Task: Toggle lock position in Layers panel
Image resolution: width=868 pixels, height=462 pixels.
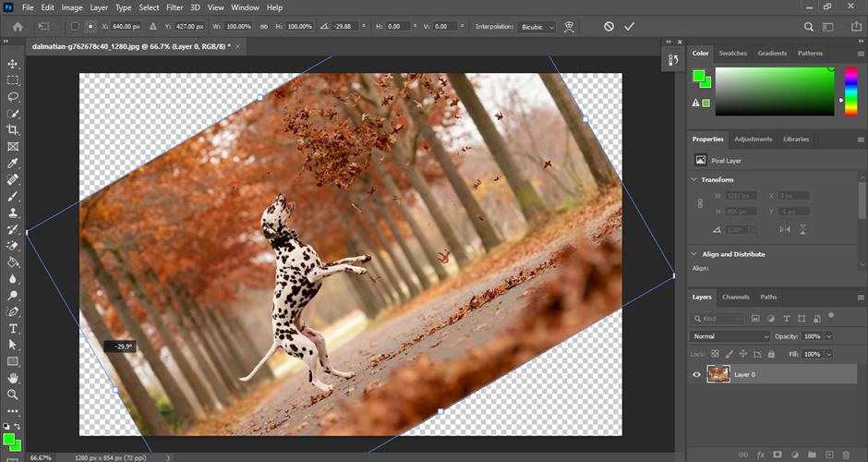Action: coord(743,354)
